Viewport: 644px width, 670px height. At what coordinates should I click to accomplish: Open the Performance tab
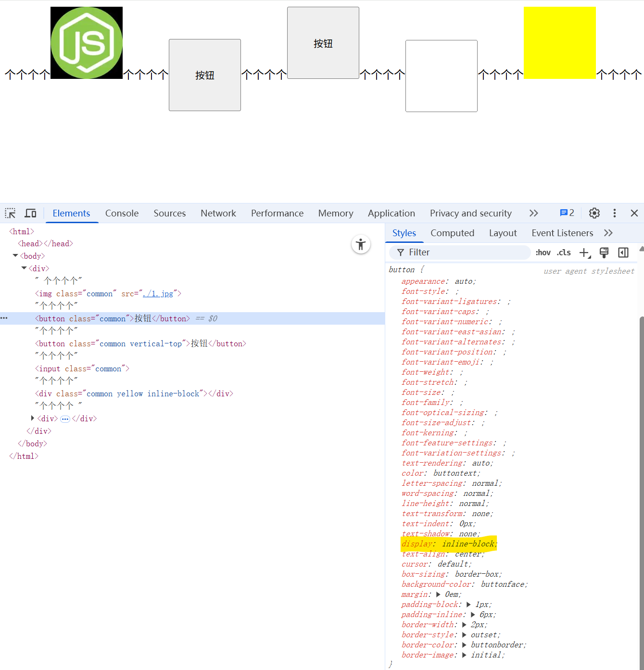click(x=277, y=213)
